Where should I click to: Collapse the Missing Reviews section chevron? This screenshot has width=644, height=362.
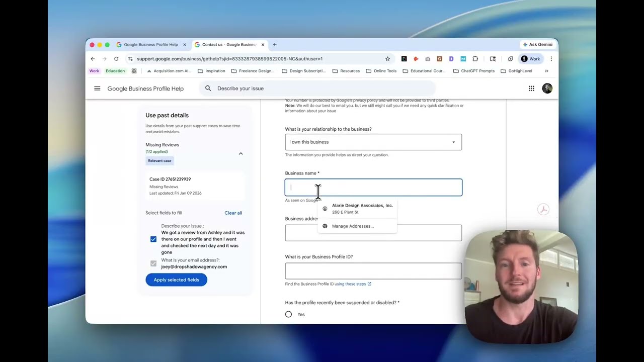point(240,153)
